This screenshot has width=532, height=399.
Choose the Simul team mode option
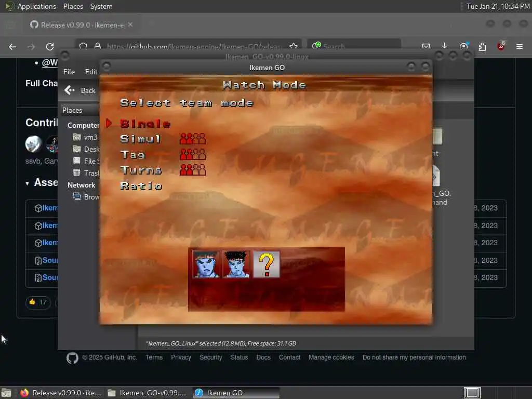tap(140, 139)
